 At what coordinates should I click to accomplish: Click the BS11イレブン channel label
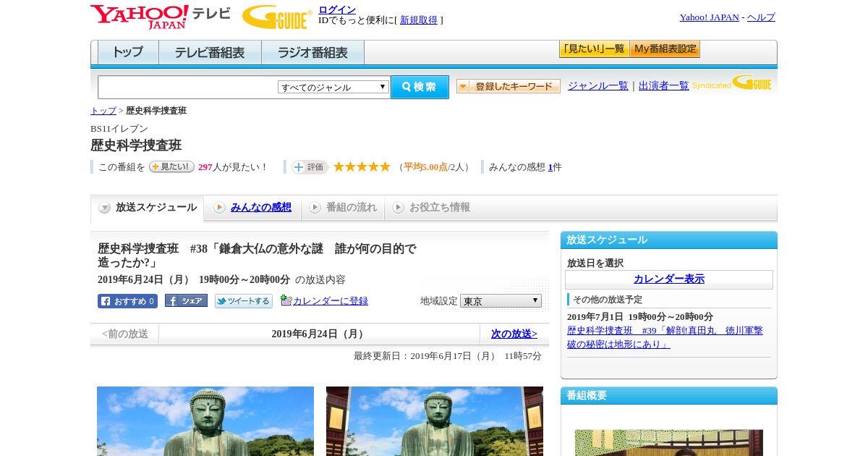pyautogui.click(x=119, y=129)
